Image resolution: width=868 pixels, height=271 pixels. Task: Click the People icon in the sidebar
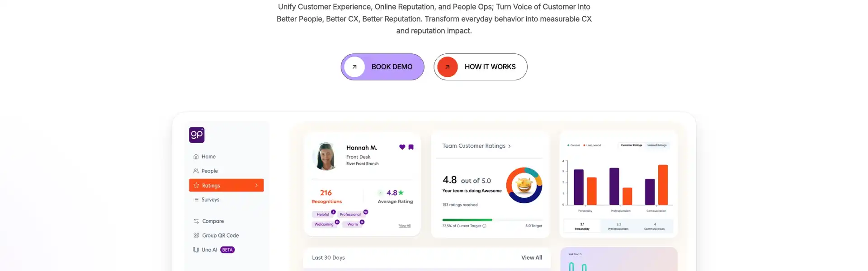coord(196,171)
